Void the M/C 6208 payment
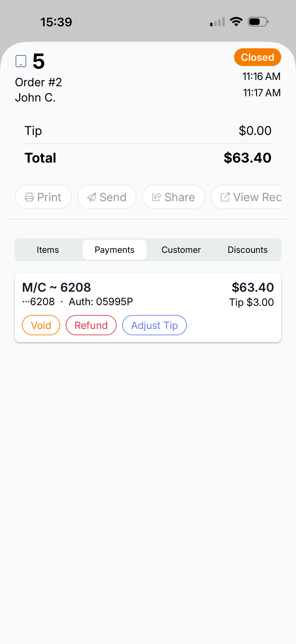Screen dimensions: 296x644 pyautogui.click(x=41, y=325)
